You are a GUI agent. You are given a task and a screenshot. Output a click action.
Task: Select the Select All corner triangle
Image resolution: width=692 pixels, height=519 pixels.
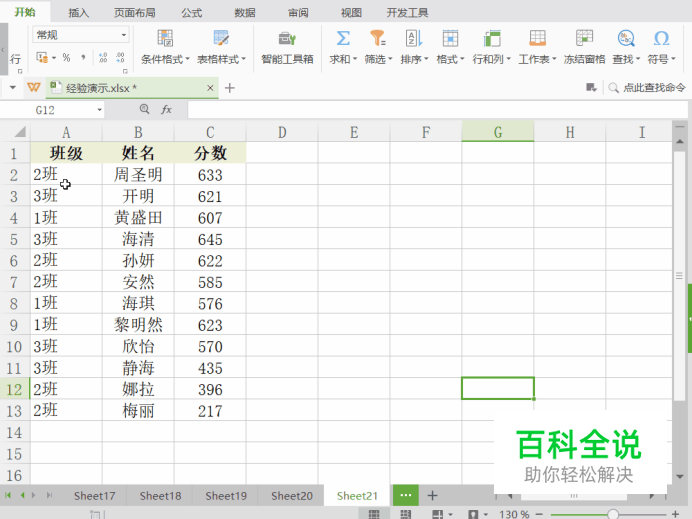coord(20,132)
